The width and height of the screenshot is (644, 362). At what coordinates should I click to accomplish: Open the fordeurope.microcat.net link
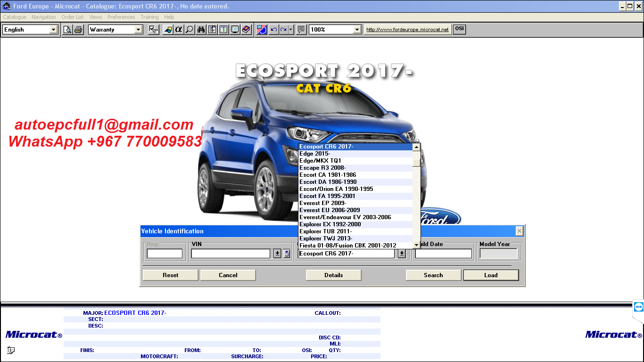[407, 29]
